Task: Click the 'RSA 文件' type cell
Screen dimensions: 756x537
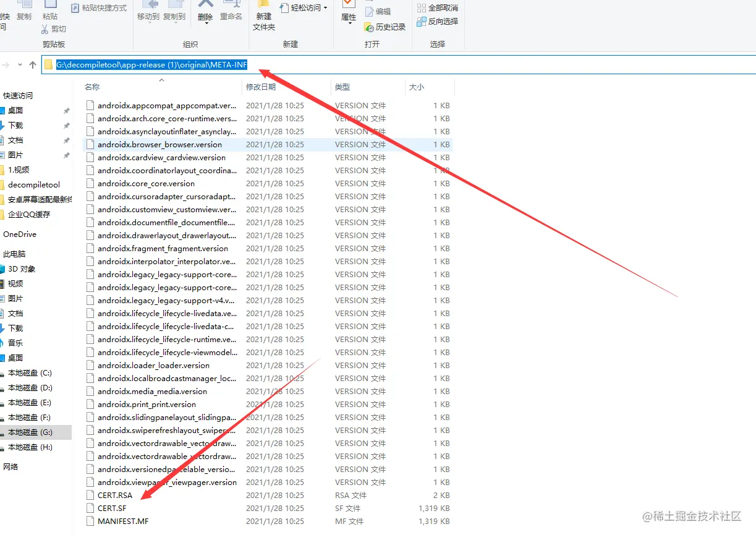Action: tap(350, 495)
